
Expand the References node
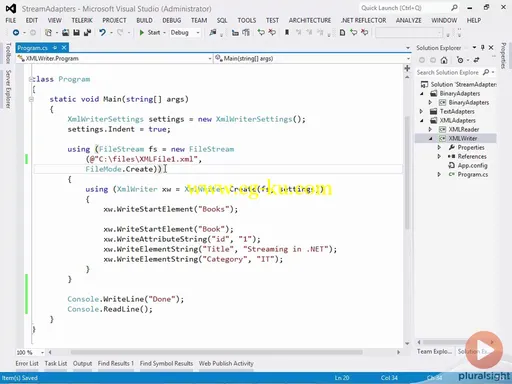click(x=439, y=156)
